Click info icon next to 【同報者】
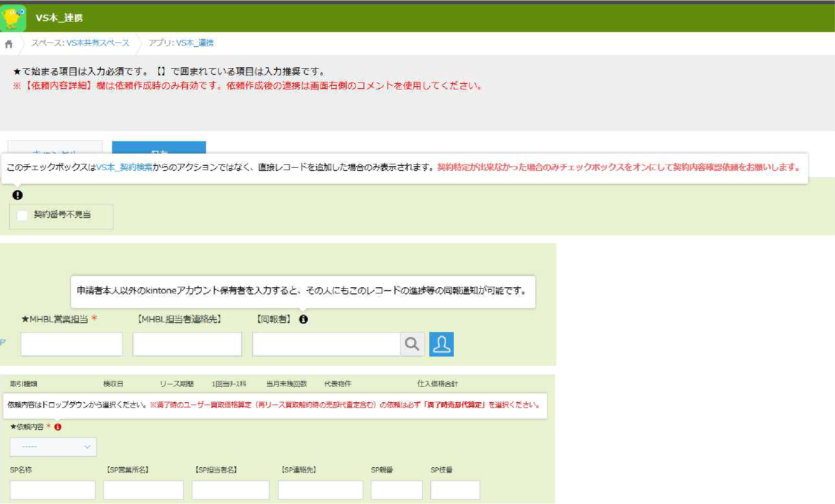 coord(303,319)
